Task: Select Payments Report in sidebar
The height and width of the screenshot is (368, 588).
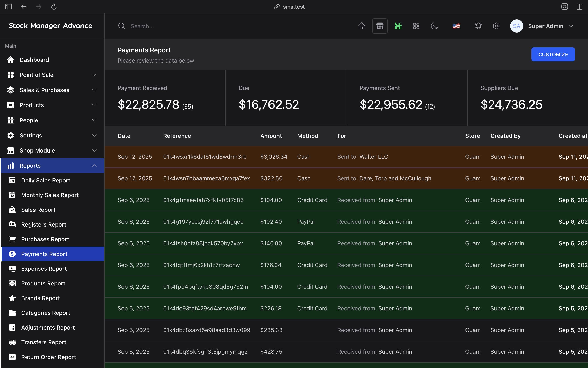Action: point(53,254)
